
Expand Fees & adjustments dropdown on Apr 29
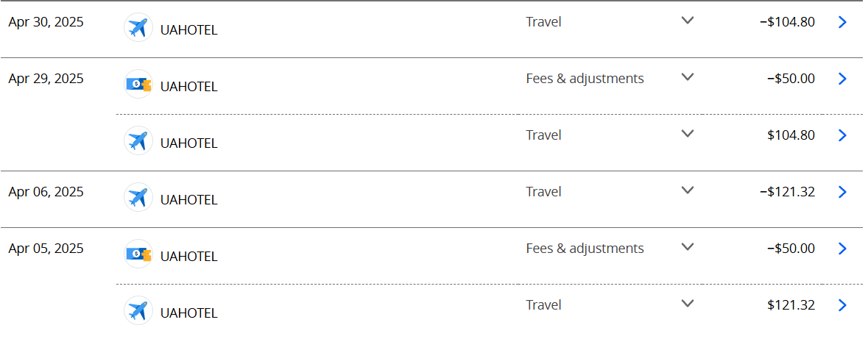688,78
